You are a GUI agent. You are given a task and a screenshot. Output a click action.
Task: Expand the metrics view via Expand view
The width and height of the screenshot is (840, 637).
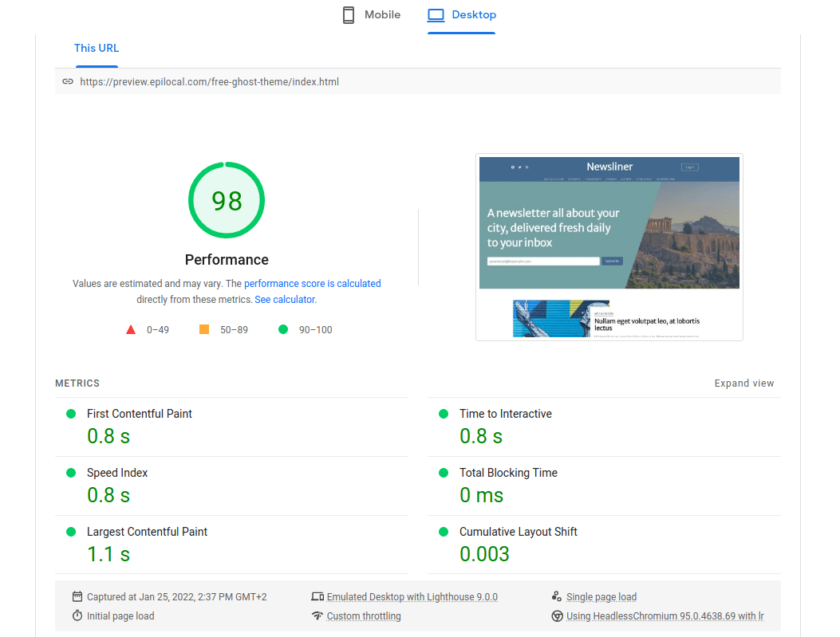[x=743, y=383]
